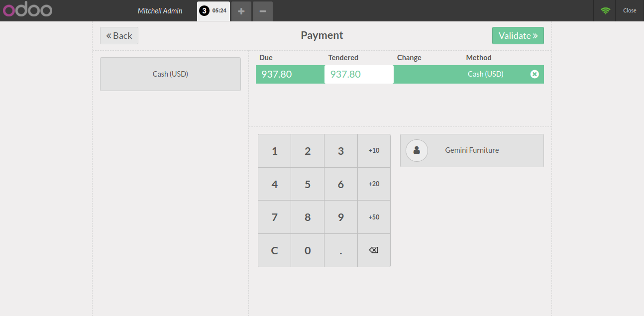Add +10 to tendered amount

click(x=374, y=151)
